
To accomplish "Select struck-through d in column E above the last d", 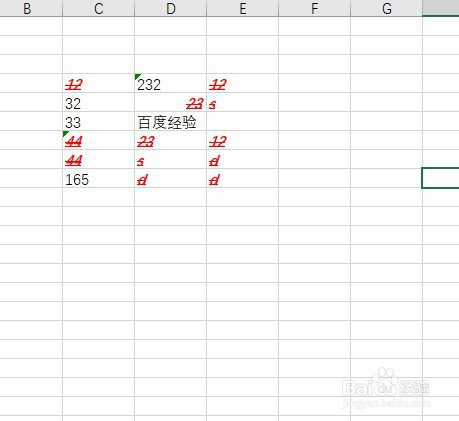I will (242, 159).
